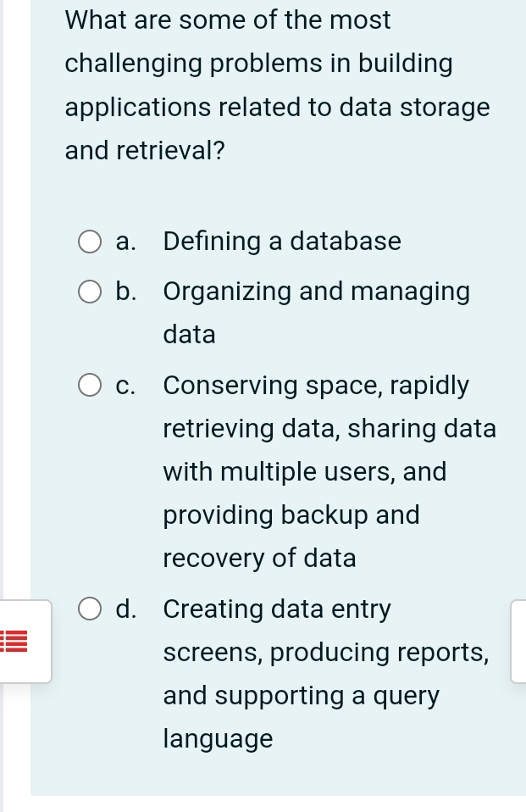Image resolution: width=526 pixels, height=812 pixels.
Task: Select radio option a, Defining a database
Action: 90,243
